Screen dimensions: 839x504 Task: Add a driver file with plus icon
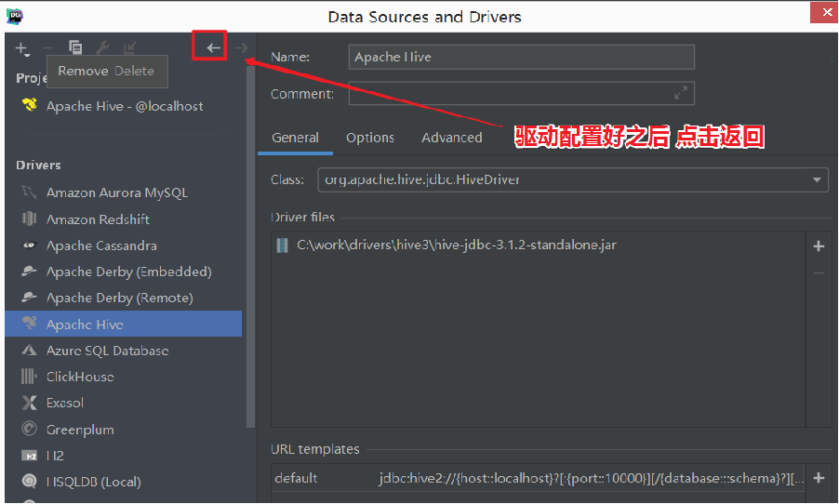coord(819,246)
